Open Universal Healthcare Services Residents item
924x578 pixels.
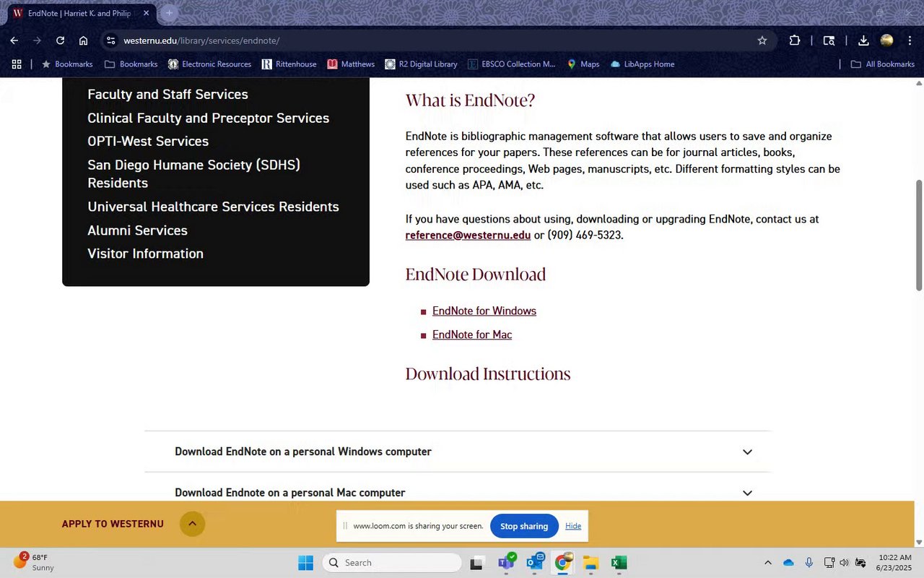213,207
